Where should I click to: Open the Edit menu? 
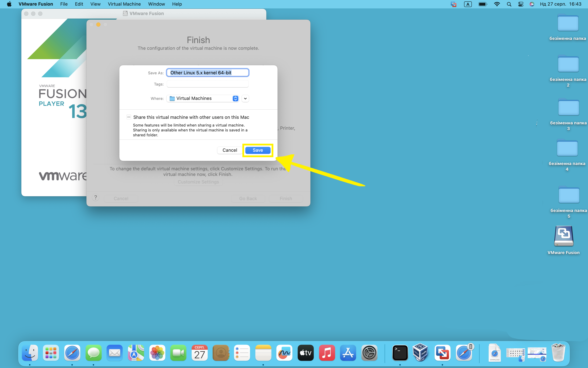point(79,4)
